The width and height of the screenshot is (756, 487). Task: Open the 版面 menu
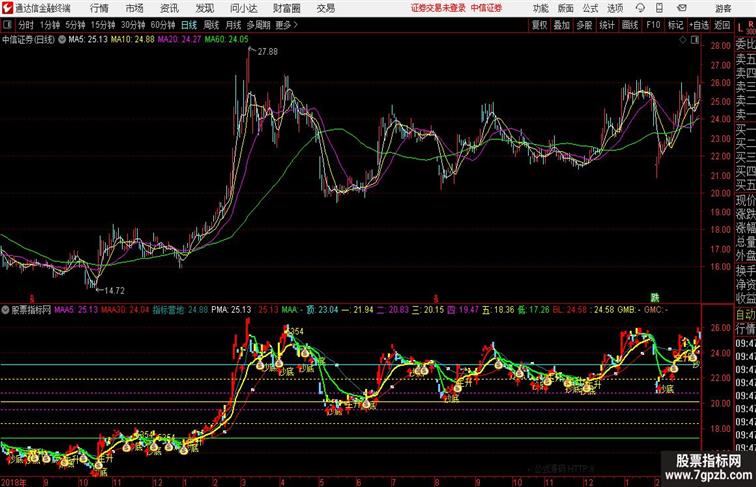click(566, 8)
